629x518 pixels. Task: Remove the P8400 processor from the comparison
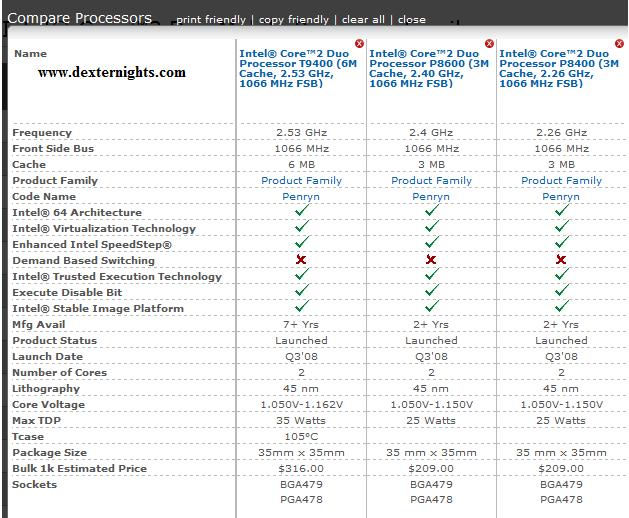619,44
